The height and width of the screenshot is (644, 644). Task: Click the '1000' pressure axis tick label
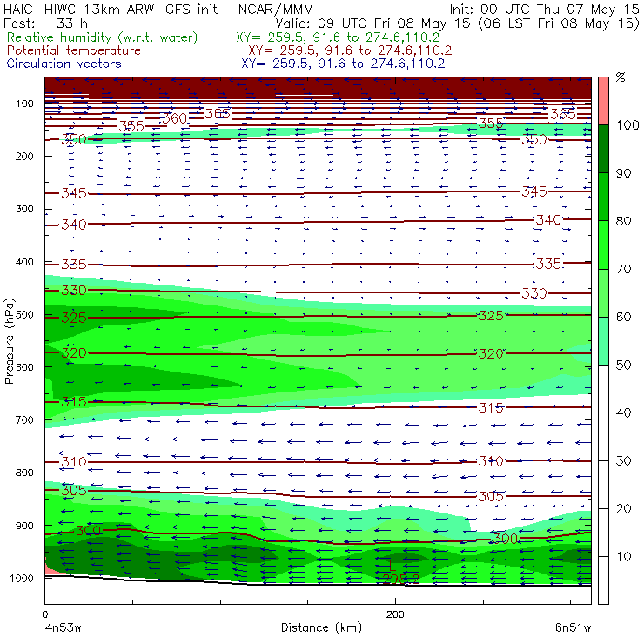pyautogui.click(x=22, y=578)
